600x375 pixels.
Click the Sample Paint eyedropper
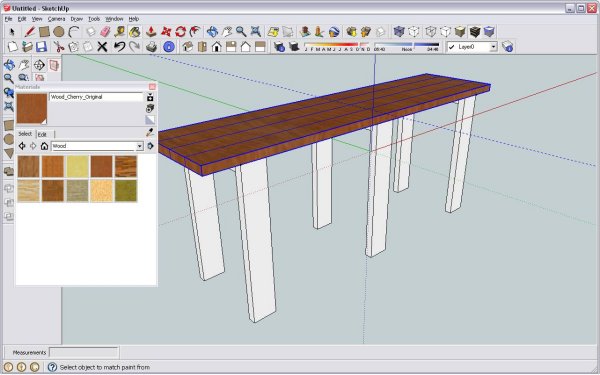[x=150, y=133]
